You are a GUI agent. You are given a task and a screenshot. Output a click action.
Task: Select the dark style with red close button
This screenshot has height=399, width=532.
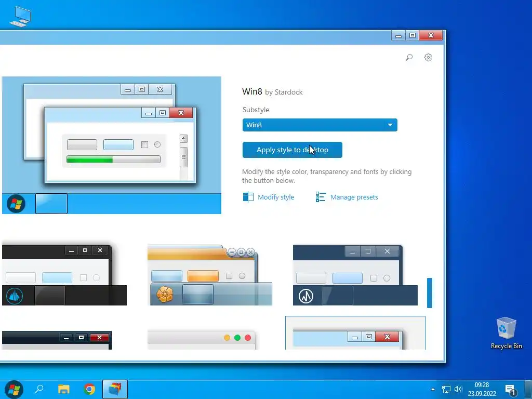coord(57,340)
